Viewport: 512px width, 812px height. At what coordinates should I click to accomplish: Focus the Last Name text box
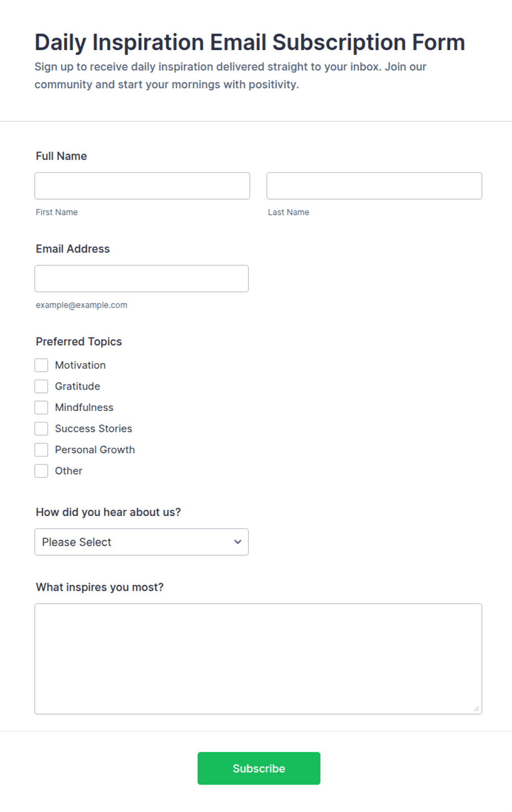(x=374, y=186)
